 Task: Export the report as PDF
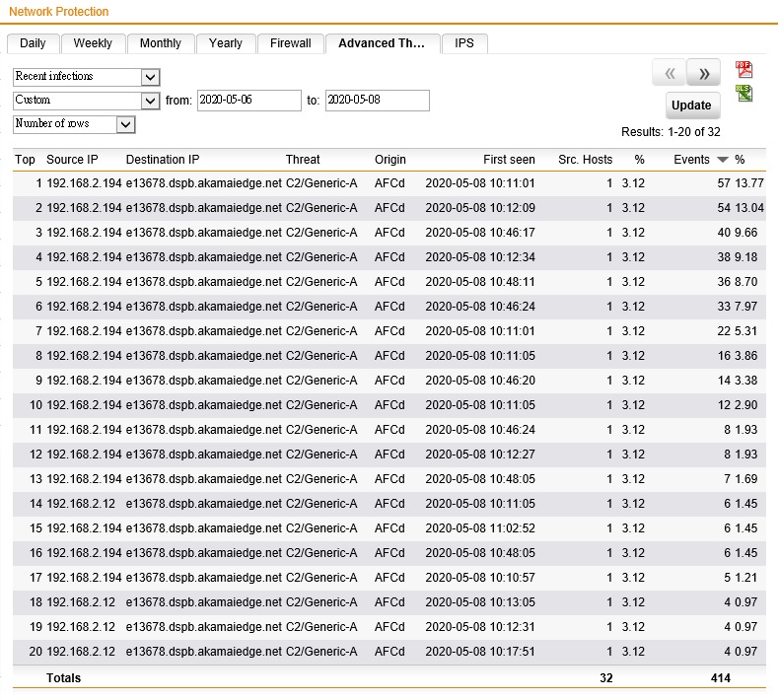click(x=743, y=70)
